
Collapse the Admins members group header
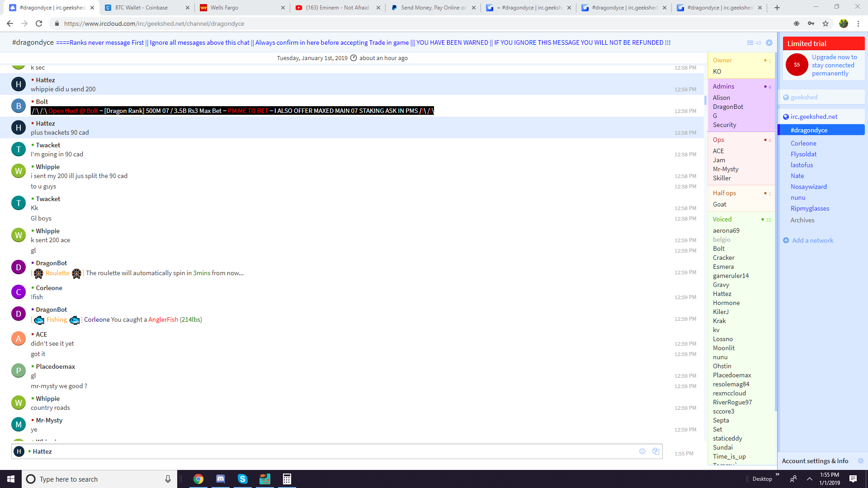click(723, 86)
